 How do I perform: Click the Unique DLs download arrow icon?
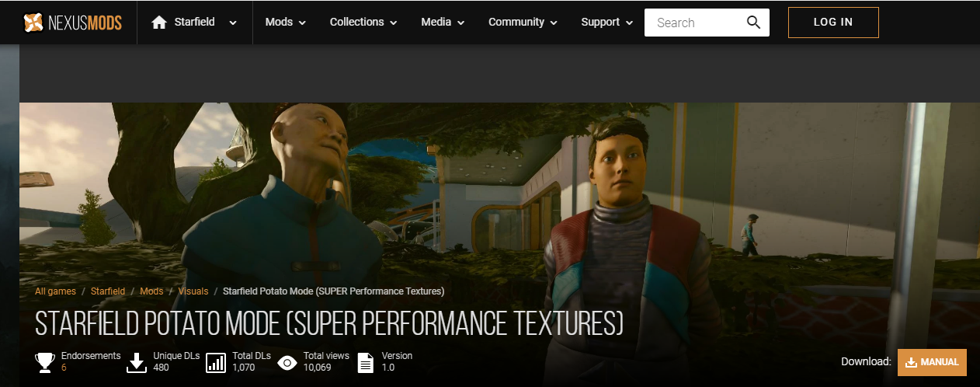pos(137,362)
